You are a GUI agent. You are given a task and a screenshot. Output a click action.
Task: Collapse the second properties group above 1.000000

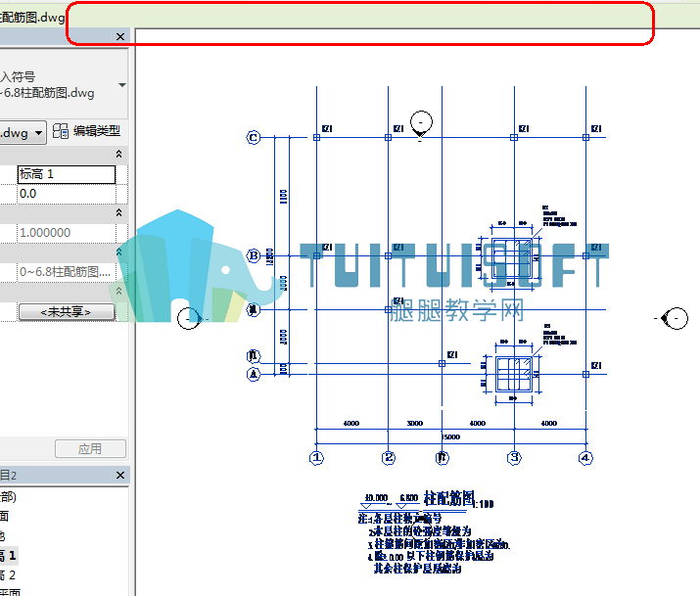pyautogui.click(x=118, y=212)
